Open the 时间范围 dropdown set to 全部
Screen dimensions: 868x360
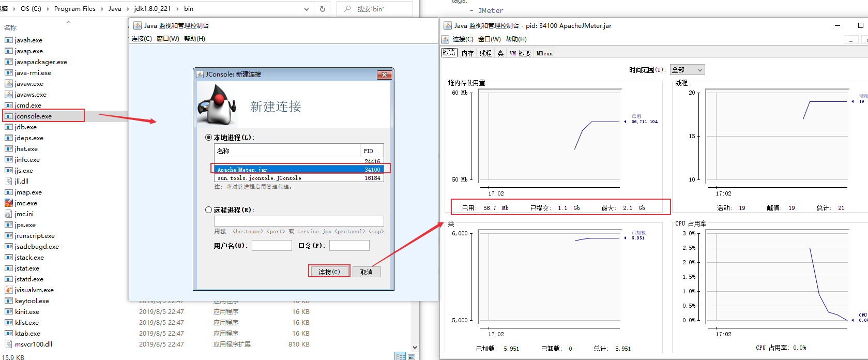(687, 70)
